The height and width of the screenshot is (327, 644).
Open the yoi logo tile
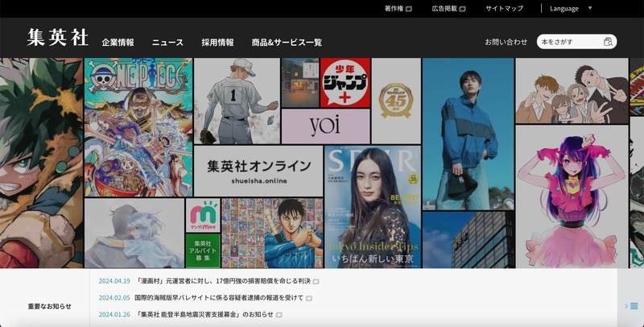(324, 126)
